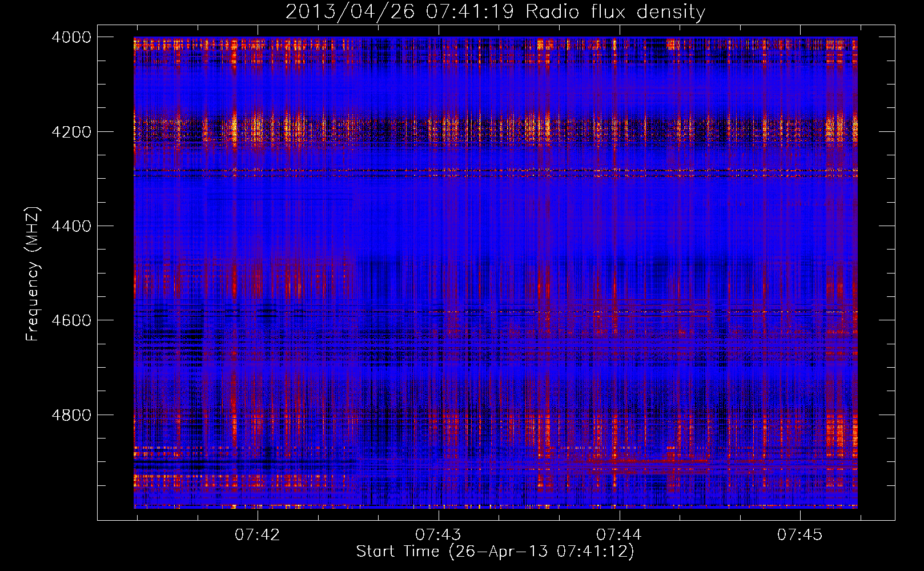This screenshot has height=571, width=924.
Task: Select the 4400 frequency tick label
Action: pos(71,226)
